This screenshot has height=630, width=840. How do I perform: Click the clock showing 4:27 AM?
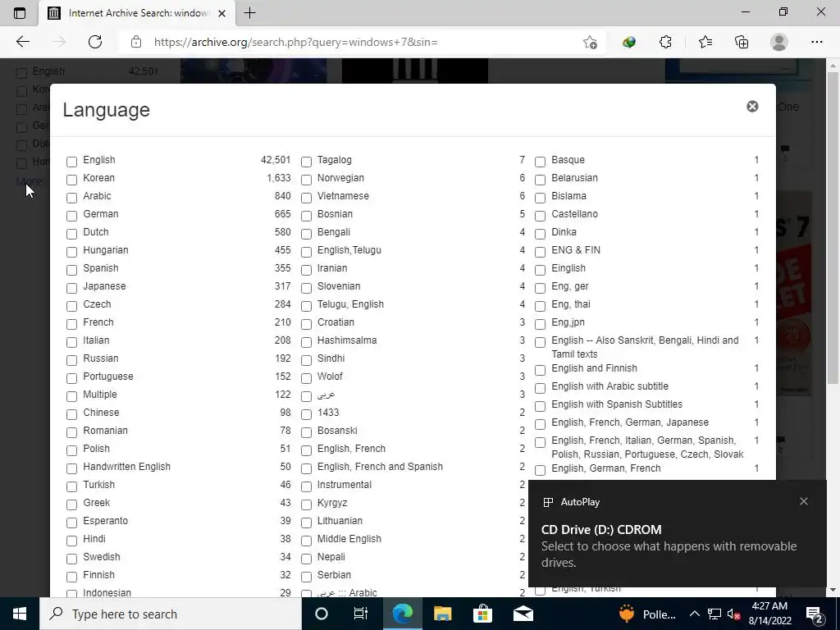tap(769, 606)
